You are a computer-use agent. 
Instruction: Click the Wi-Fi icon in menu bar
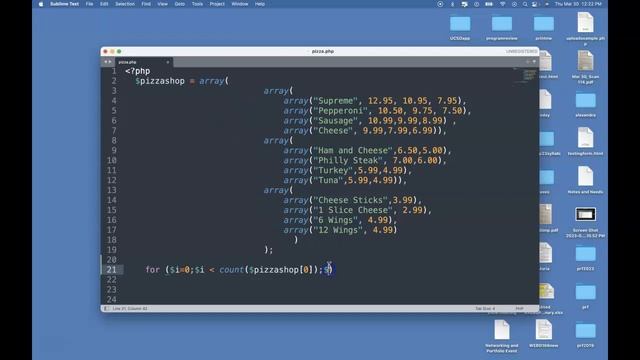coord(503,4)
